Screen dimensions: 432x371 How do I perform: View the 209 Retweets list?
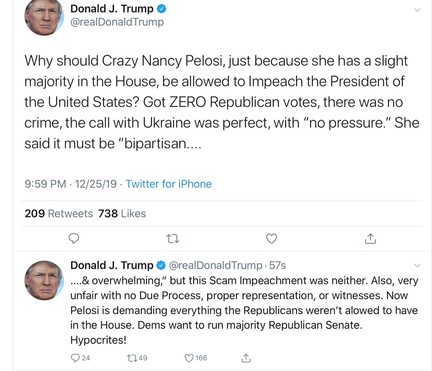click(59, 213)
